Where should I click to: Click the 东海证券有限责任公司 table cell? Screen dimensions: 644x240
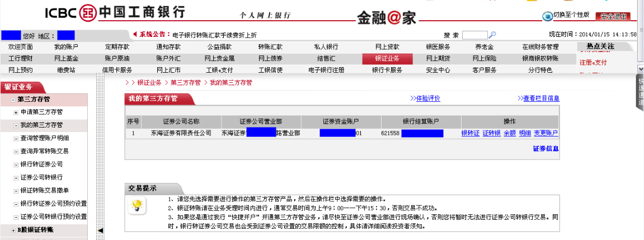(x=181, y=133)
